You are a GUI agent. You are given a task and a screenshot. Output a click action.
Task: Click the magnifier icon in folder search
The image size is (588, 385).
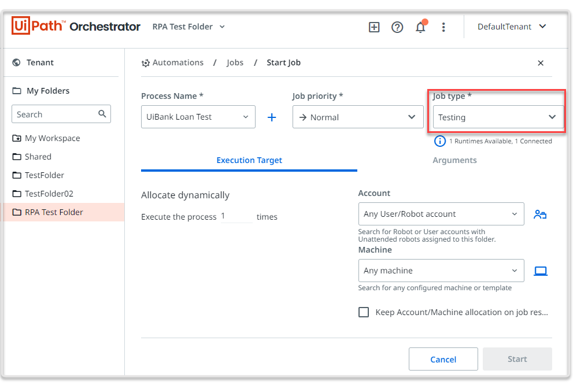click(102, 113)
